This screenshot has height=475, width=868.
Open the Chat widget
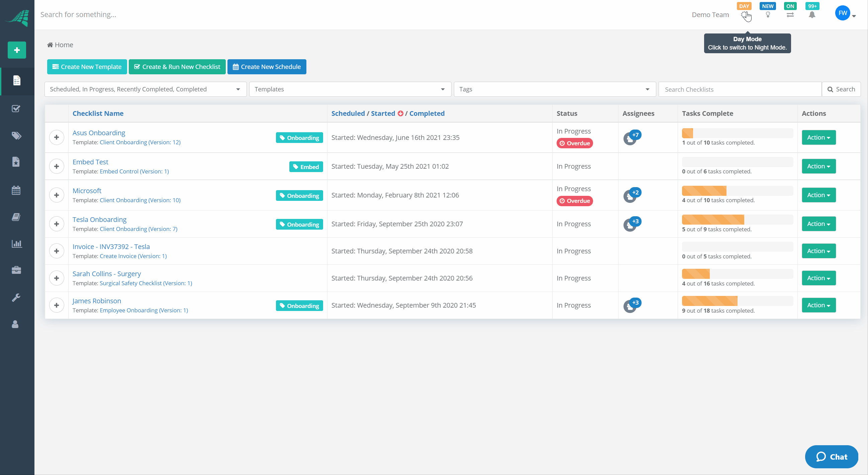[831, 457]
